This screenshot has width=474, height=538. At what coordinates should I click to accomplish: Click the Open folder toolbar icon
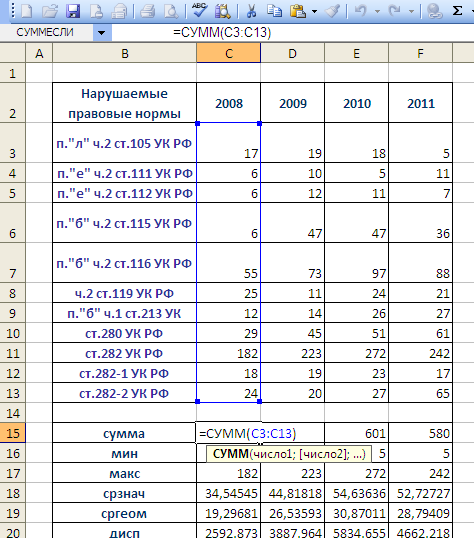(50, 11)
